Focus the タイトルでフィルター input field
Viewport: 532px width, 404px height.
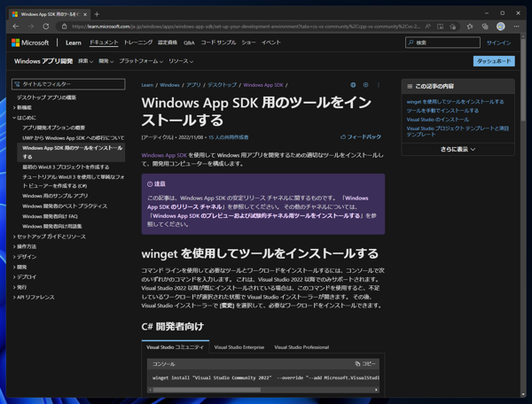[x=68, y=84]
